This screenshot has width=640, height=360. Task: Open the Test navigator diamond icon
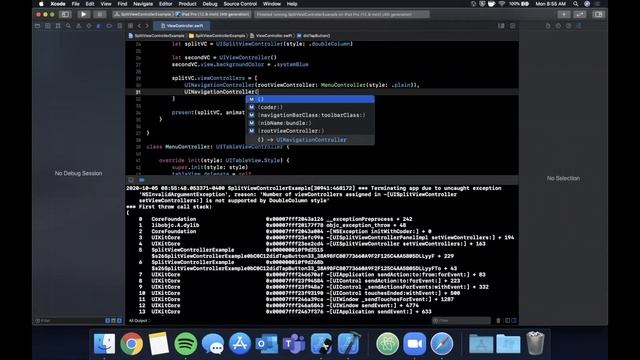(89, 26)
